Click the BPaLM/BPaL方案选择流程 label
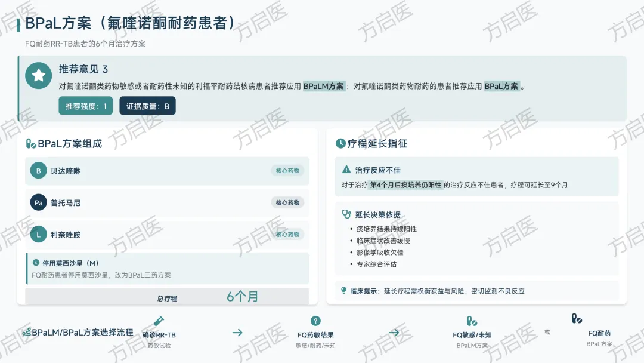 [x=82, y=332]
